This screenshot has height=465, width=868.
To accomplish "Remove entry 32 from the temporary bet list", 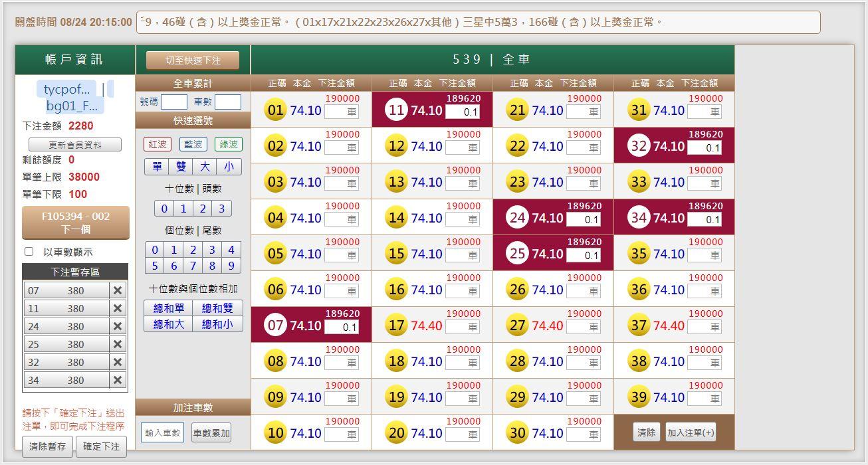I will click(118, 362).
